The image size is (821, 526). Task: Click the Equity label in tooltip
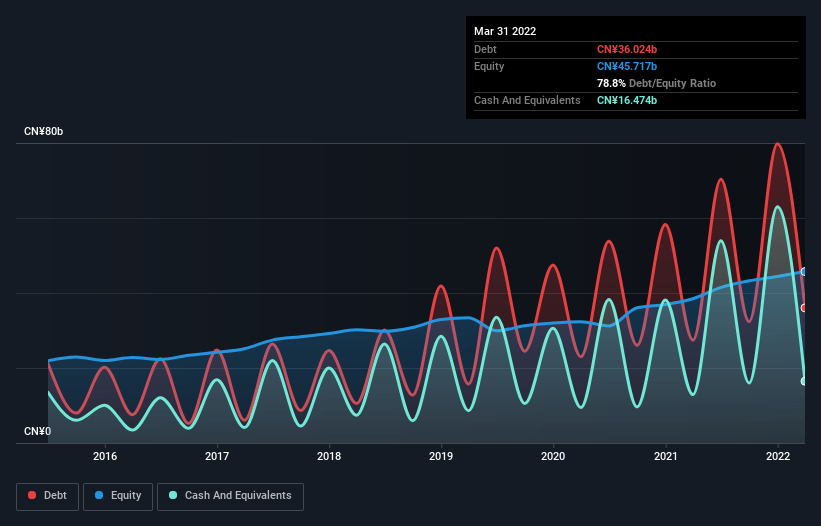[x=489, y=66]
